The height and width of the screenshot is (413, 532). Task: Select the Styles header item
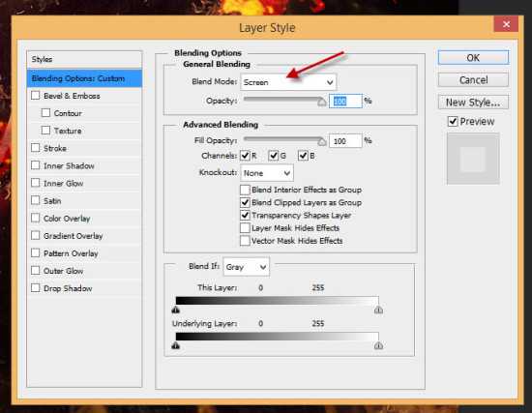(x=84, y=59)
